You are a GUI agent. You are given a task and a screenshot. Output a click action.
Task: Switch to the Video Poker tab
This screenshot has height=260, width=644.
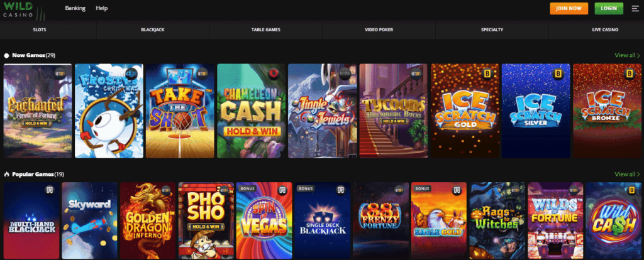point(379,30)
